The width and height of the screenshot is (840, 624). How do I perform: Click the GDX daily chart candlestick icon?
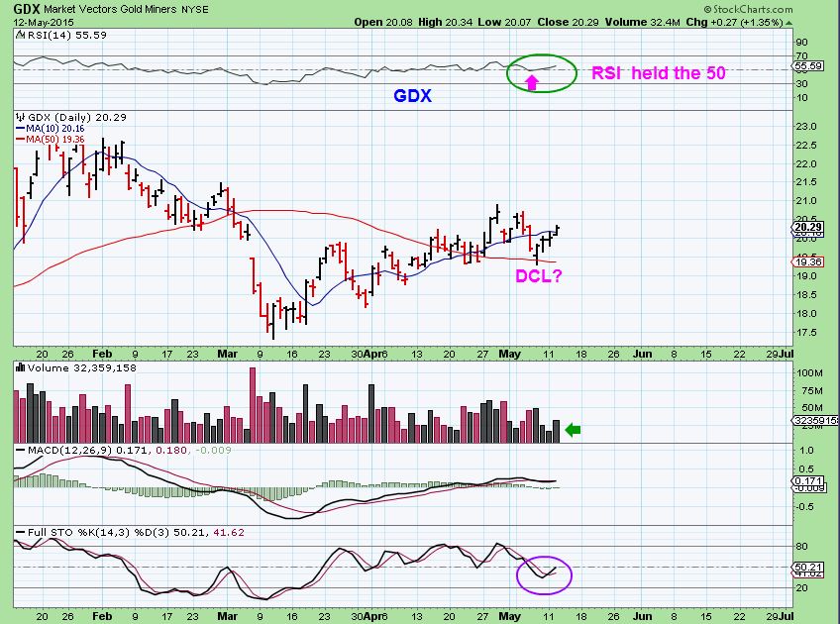click(18, 116)
